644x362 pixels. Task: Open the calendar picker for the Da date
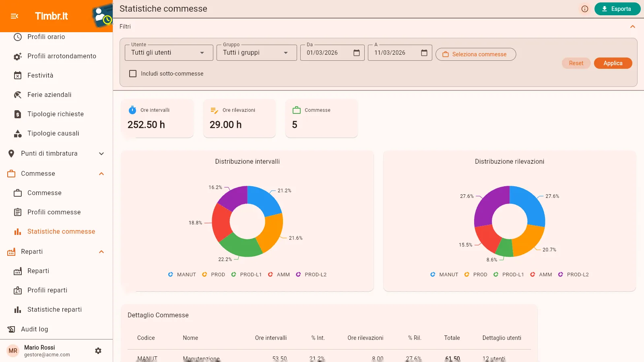[x=357, y=53]
